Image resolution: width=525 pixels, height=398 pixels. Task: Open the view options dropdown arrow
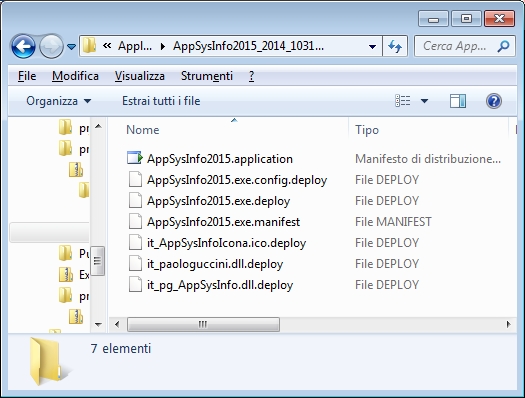click(424, 101)
